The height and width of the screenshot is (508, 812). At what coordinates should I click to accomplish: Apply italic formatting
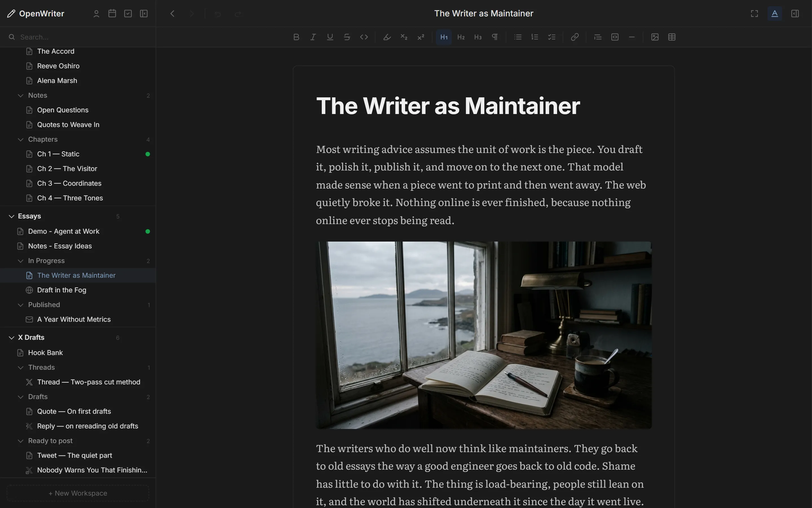(x=313, y=37)
